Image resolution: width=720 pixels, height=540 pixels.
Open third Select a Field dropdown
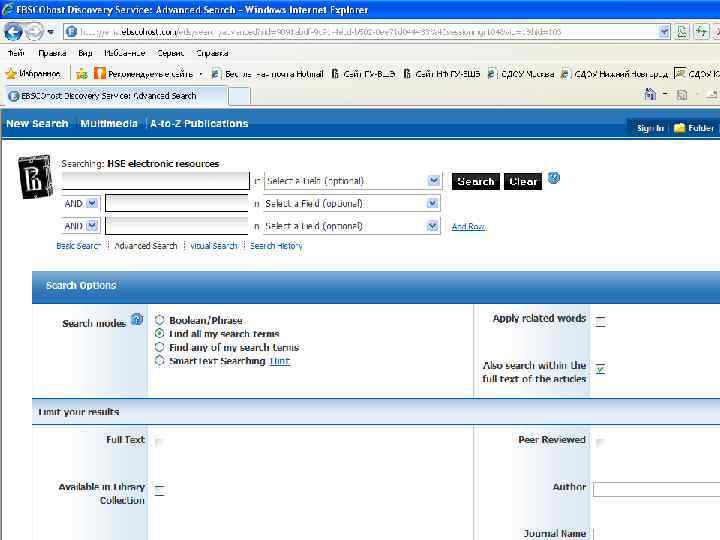(x=352, y=226)
